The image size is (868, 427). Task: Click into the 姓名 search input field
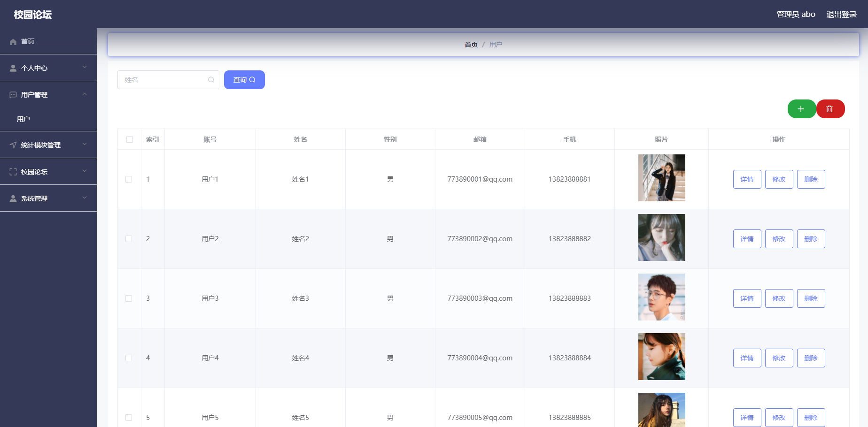[168, 80]
